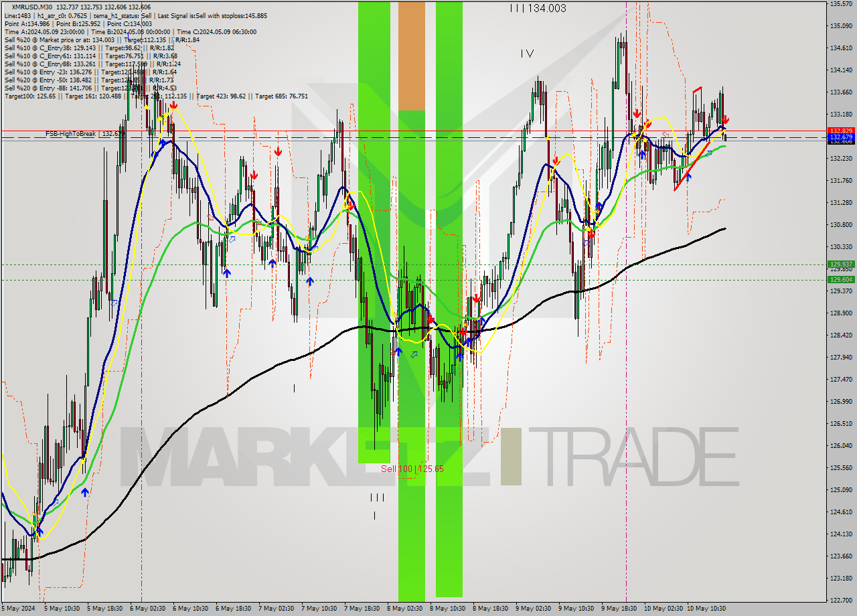This screenshot has width=857, height=616.
Task: Click the '8 May 10:30' time axis label
Action: click(x=447, y=609)
